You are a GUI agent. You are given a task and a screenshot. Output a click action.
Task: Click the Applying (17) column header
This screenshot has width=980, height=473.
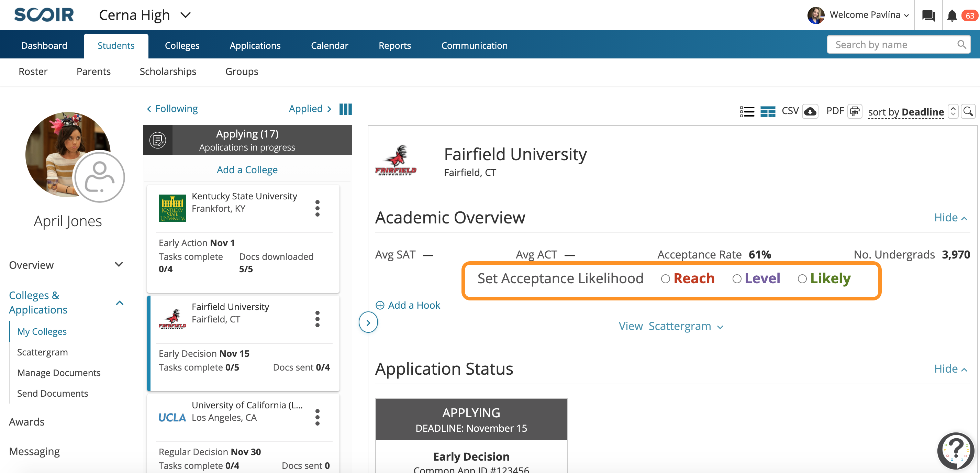point(247,140)
